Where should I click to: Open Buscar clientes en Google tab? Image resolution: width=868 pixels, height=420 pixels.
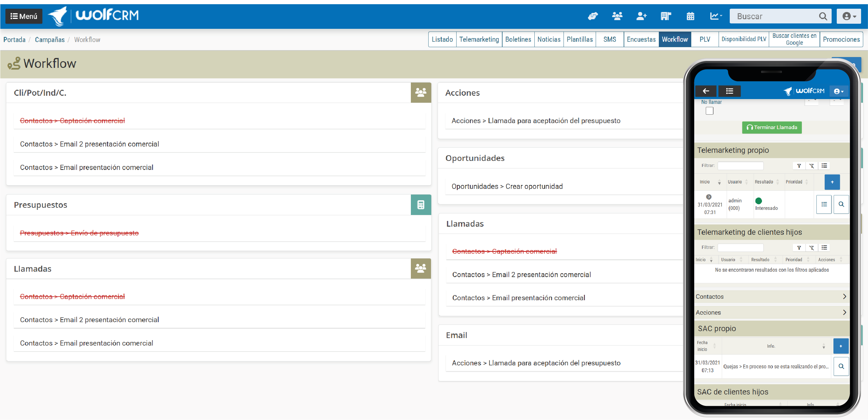(794, 39)
